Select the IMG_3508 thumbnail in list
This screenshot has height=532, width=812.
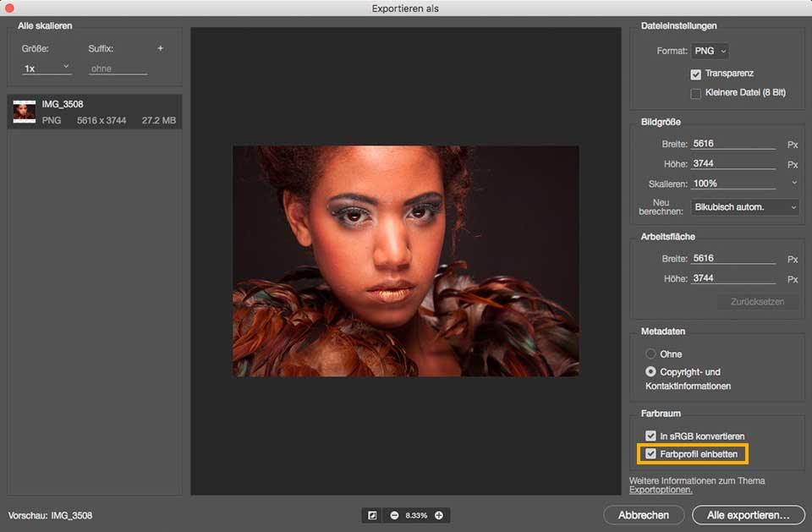point(25,112)
